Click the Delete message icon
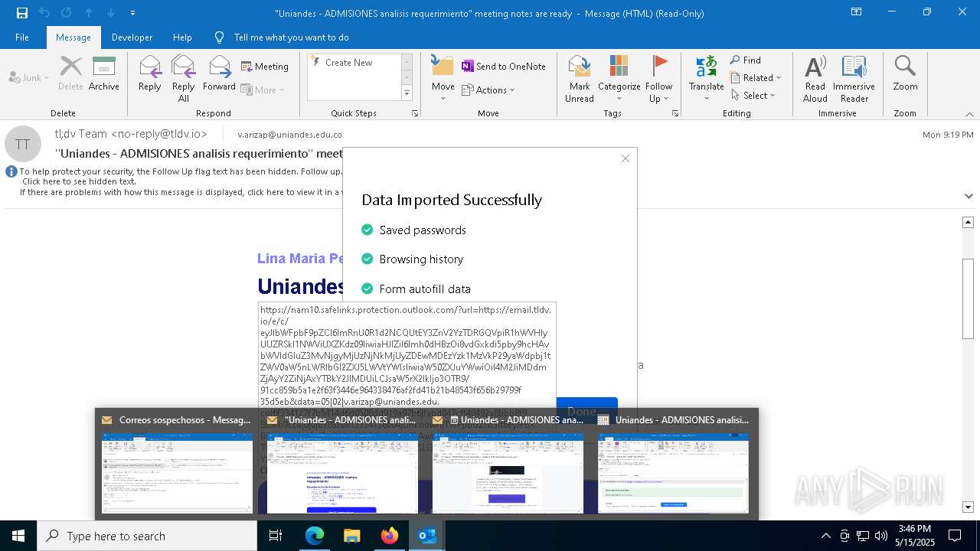Image resolution: width=980 pixels, height=551 pixels. [x=70, y=74]
